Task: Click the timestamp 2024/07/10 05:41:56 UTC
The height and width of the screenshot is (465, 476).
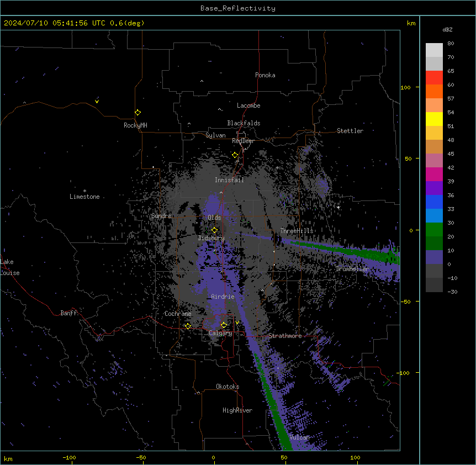Action: (x=55, y=23)
